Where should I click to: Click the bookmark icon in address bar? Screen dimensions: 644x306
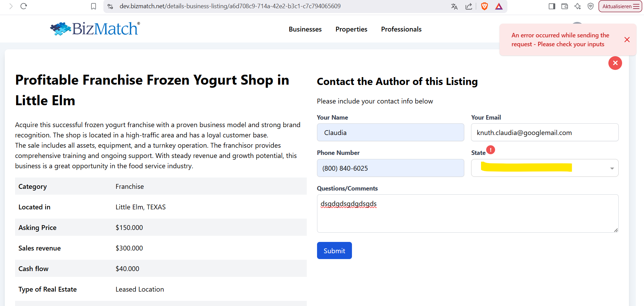(93, 6)
